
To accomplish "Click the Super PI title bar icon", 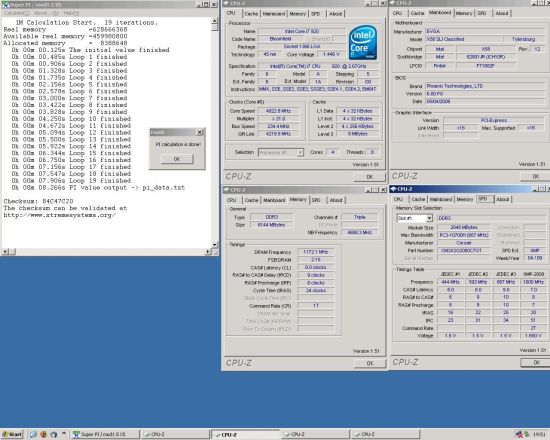I will [x=6, y=5].
